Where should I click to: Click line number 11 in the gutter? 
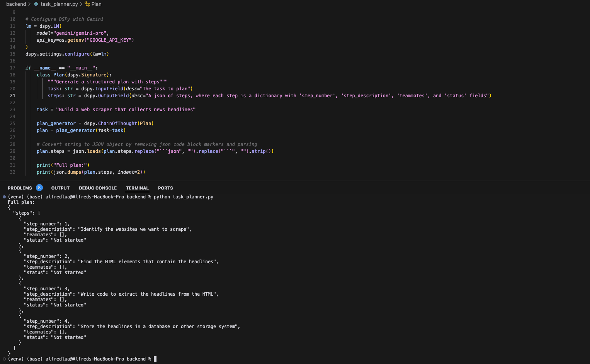coord(13,26)
